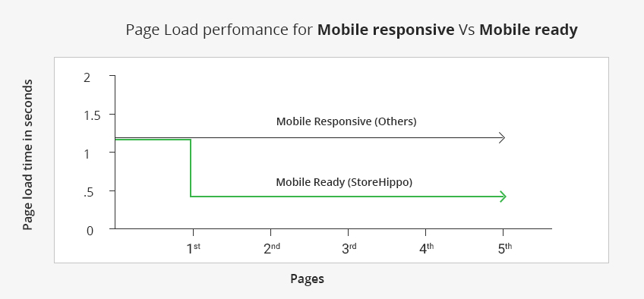Click the y-axis value 2

(87, 77)
